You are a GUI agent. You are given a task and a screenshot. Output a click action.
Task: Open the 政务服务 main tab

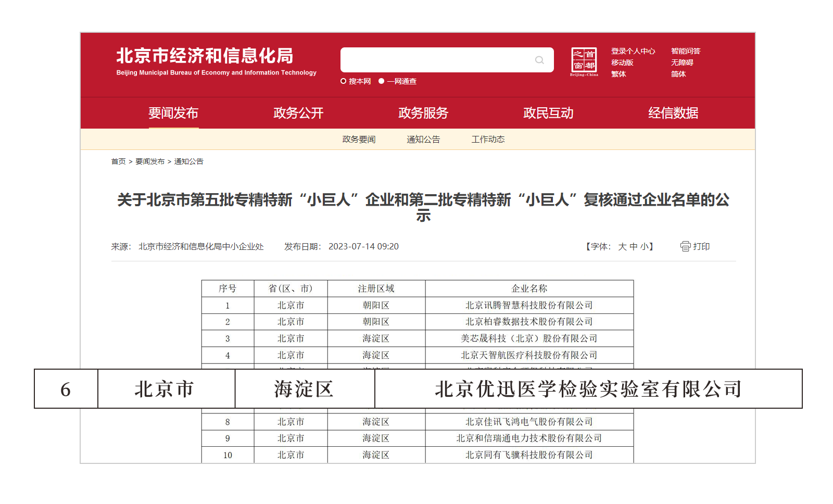tap(423, 113)
